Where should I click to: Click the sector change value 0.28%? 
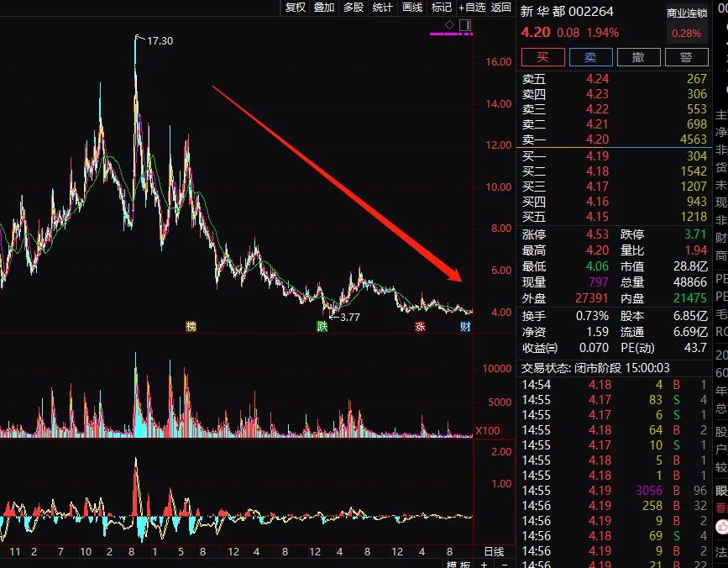(x=687, y=34)
